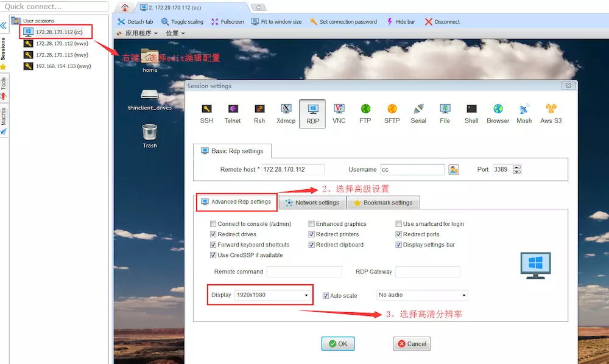
Task: Adjust the Port number stepper
Action: tap(516, 170)
